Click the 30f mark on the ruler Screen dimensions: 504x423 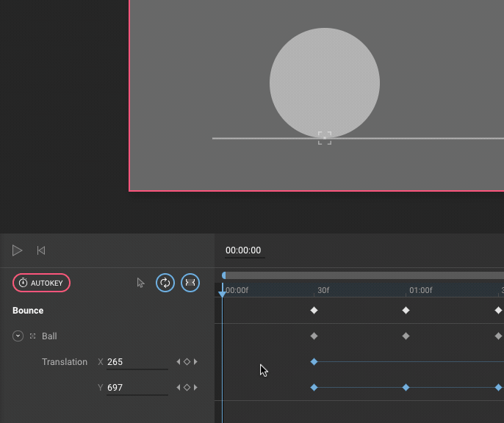click(323, 290)
